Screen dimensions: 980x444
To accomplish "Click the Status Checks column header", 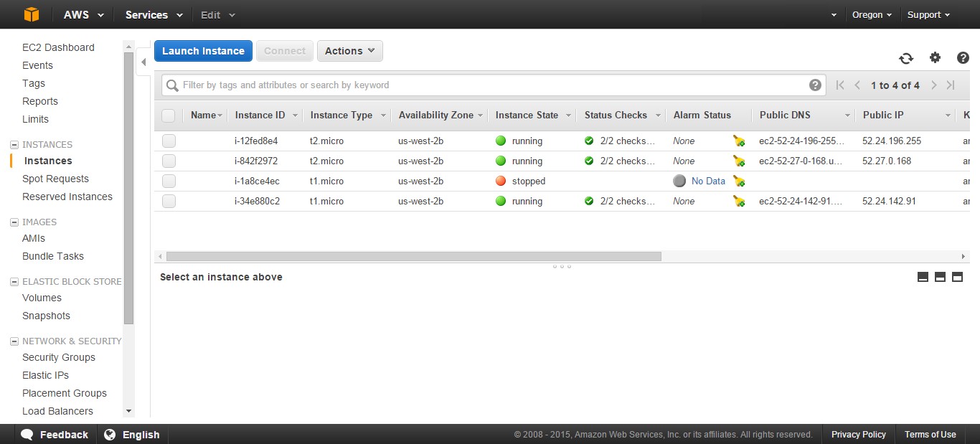I will click(x=616, y=115).
